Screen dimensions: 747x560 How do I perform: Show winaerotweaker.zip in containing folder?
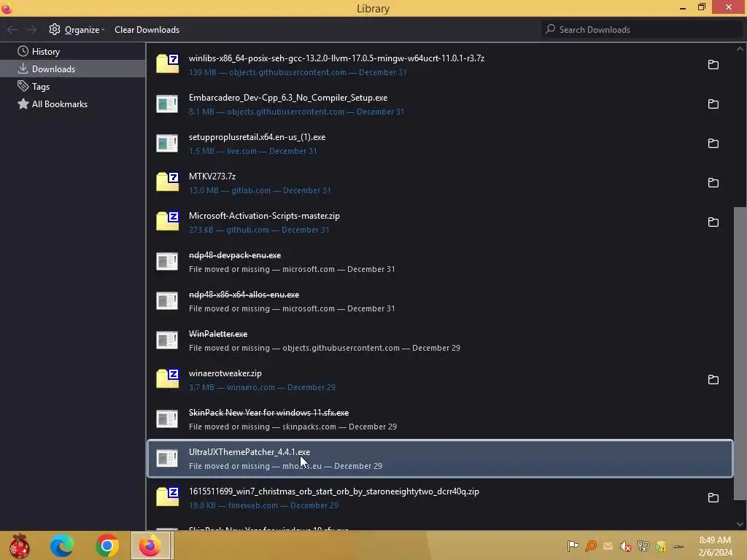click(x=713, y=380)
